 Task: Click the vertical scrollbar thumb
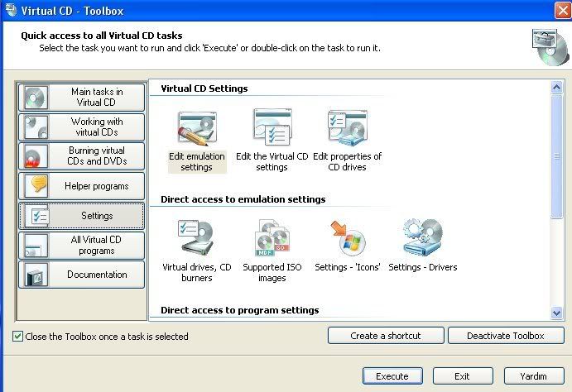pos(556,156)
